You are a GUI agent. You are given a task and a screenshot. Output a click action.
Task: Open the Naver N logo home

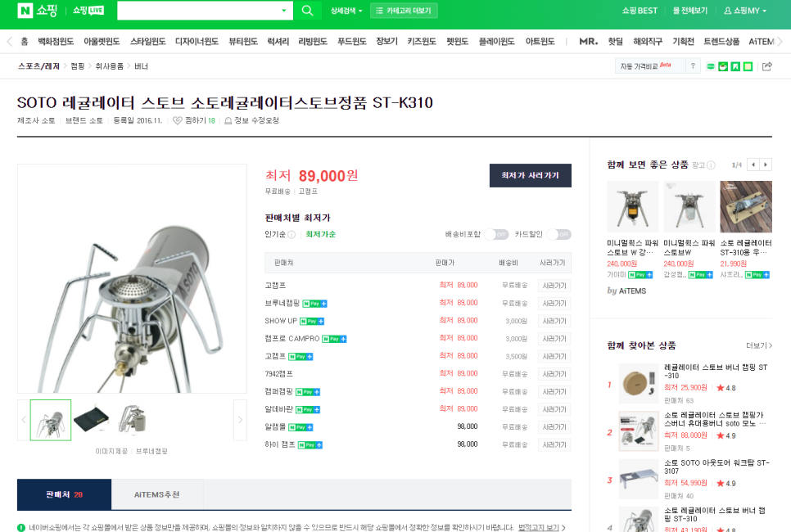click(x=25, y=10)
